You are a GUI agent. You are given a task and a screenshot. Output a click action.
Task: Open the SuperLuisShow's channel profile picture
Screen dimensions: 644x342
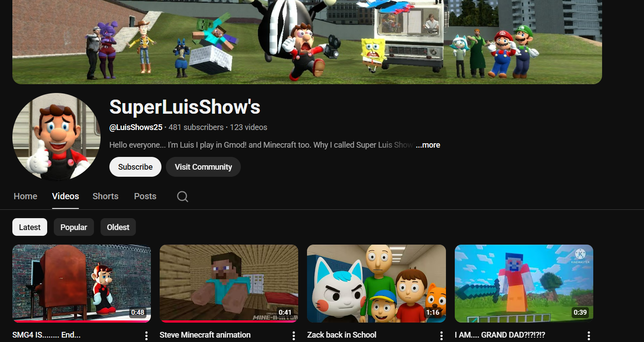click(x=56, y=137)
